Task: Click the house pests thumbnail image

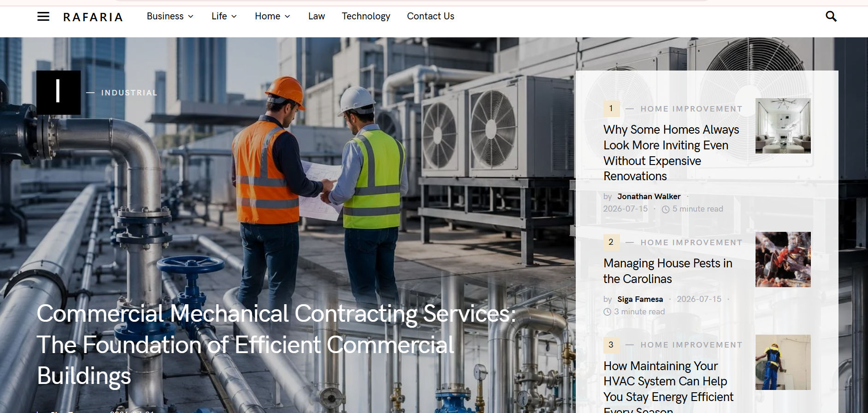Action: tap(783, 260)
